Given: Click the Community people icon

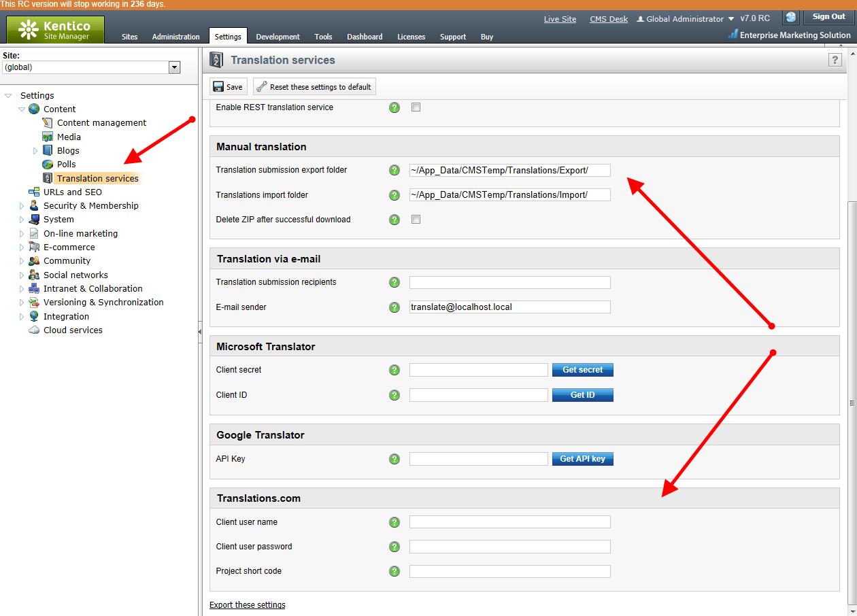Looking at the screenshot, I should 34,261.
